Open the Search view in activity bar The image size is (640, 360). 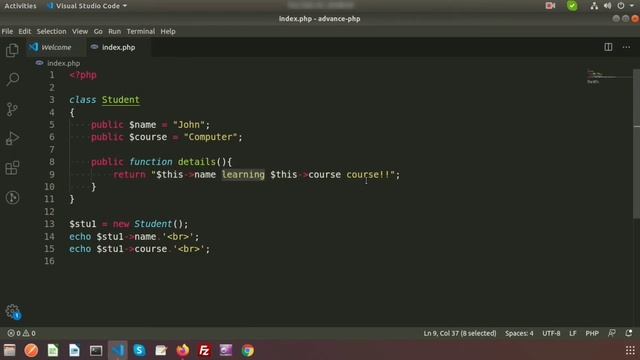pos(13,79)
